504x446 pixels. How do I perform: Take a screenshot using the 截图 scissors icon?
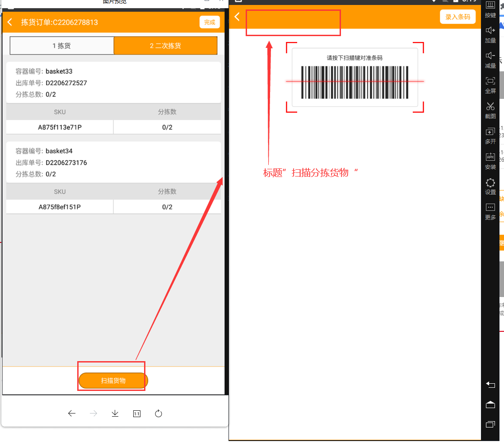tap(490, 107)
